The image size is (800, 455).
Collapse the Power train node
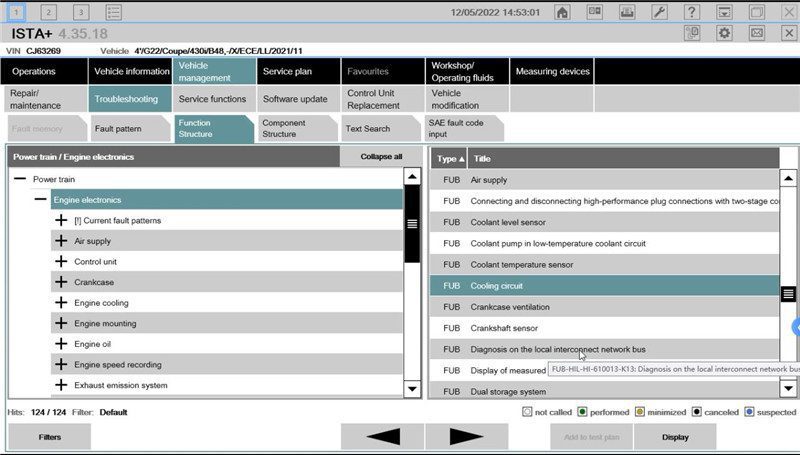20,179
